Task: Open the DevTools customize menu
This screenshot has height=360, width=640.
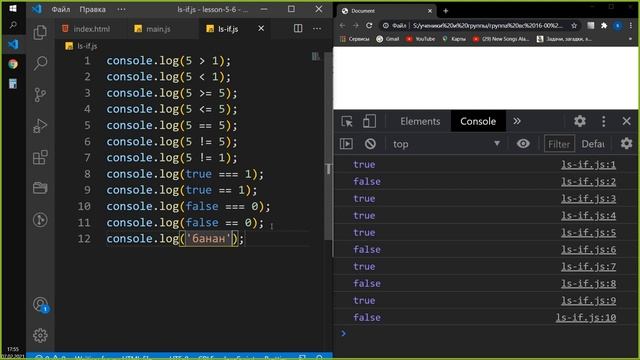Action: point(604,121)
